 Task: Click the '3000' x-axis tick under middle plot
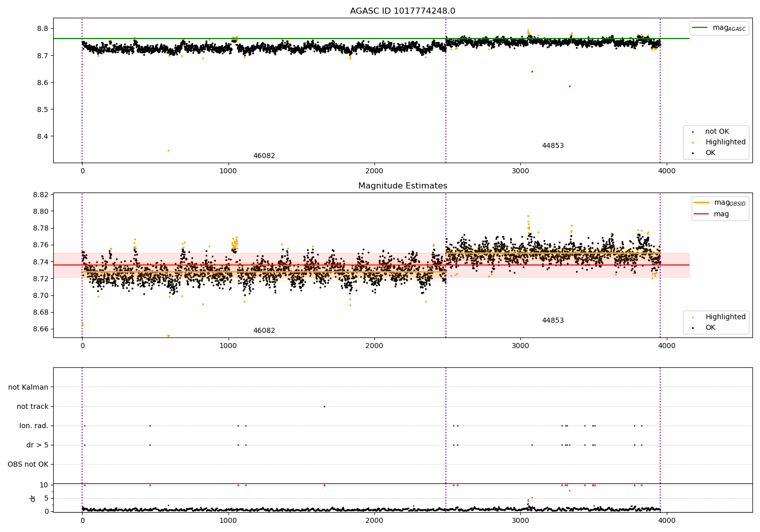(521, 346)
